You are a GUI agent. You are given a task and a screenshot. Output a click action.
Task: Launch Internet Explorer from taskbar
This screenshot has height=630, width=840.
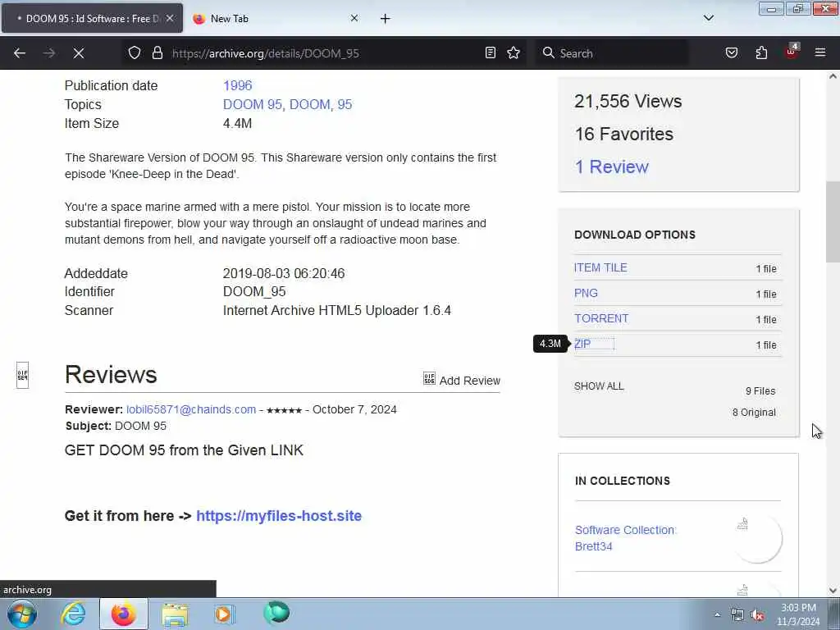pyautogui.click(x=73, y=614)
